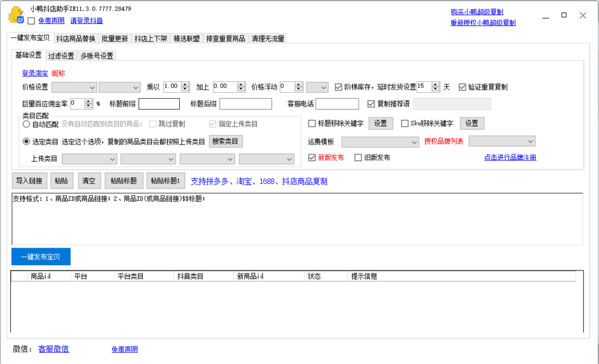Screen dimensions: 599x364
Task: Select the 自动匹配 radio button
Action: (27, 124)
